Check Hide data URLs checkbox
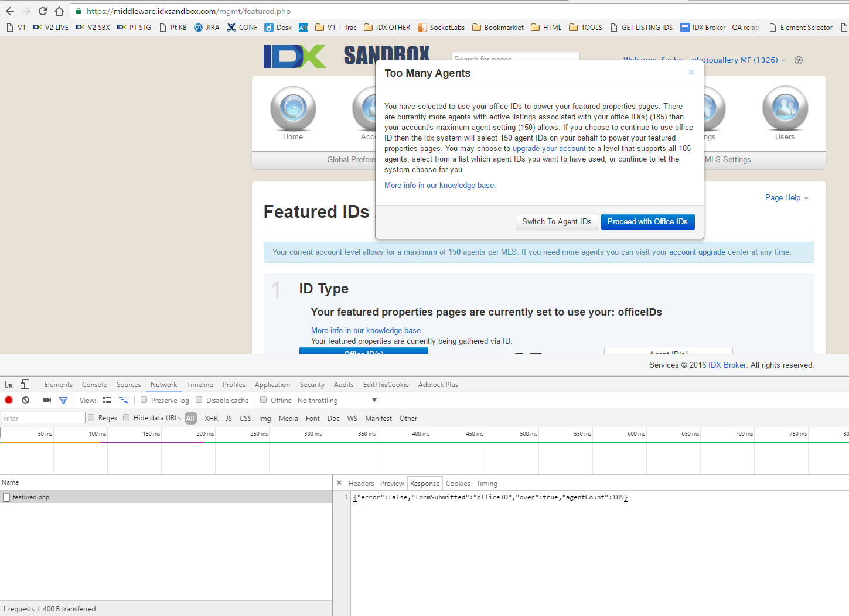Viewport: 849px width, 616px height. pyautogui.click(x=126, y=417)
